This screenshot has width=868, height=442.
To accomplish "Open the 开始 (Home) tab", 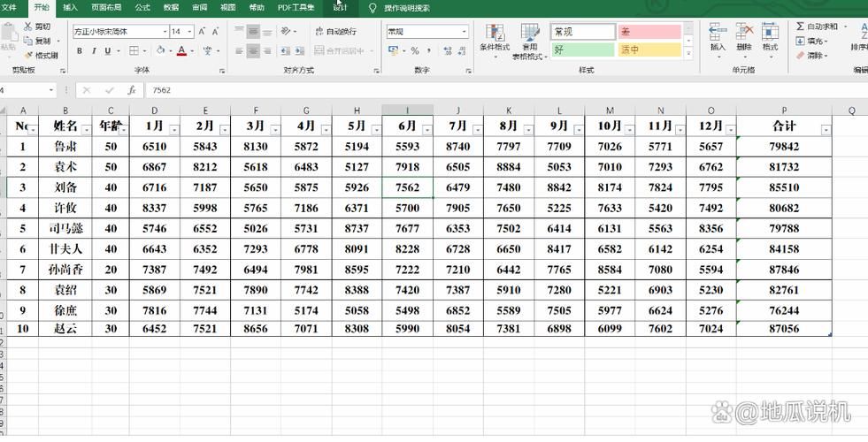I will point(42,8).
